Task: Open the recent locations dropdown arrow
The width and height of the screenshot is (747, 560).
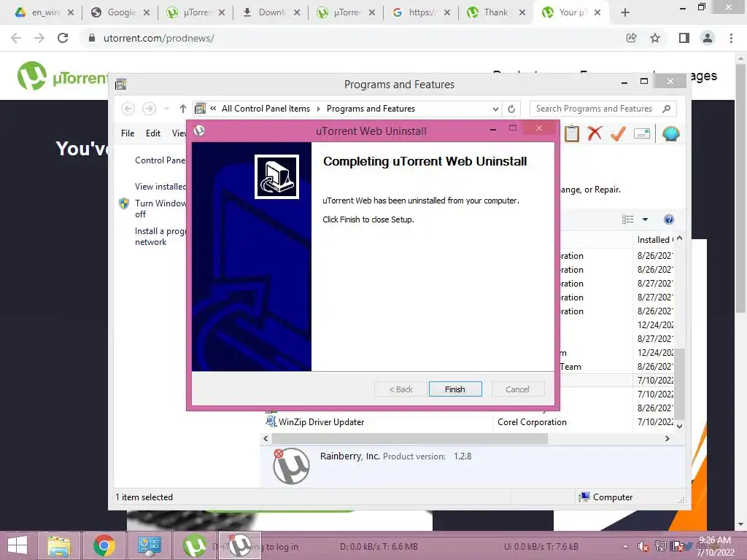Action: tap(166, 109)
